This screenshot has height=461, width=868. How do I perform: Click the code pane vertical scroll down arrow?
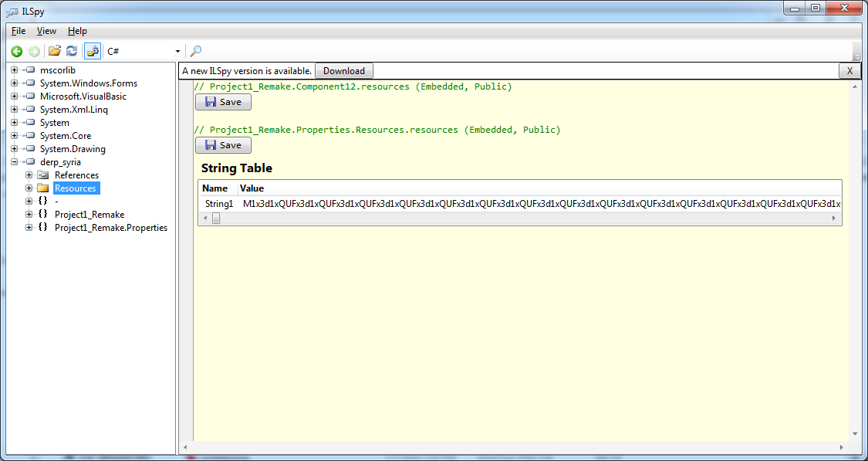click(x=855, y=434)
